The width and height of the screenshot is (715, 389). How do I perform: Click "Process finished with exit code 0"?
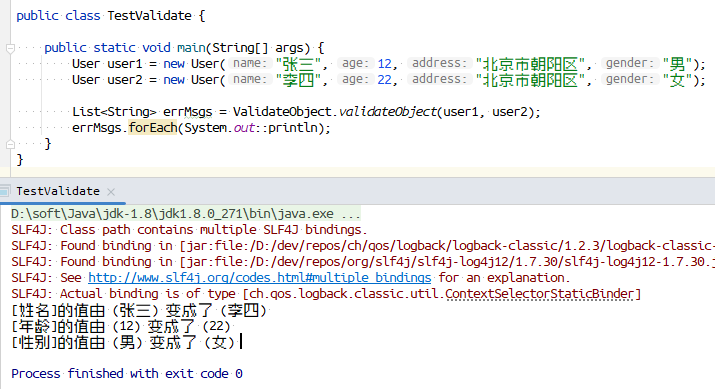point(127,373)
